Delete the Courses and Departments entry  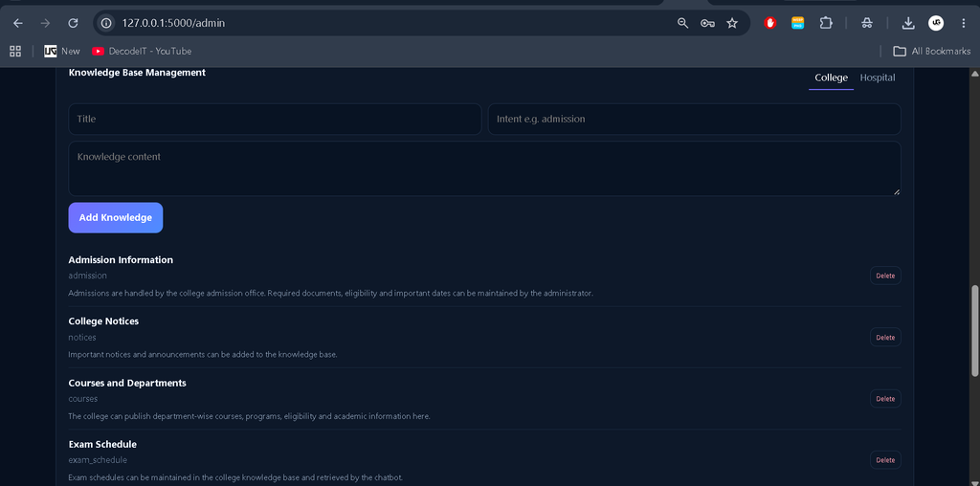(x=885, y=399)
